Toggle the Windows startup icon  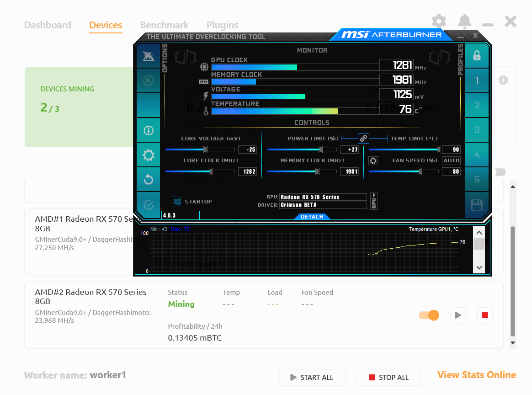(177, 202)
